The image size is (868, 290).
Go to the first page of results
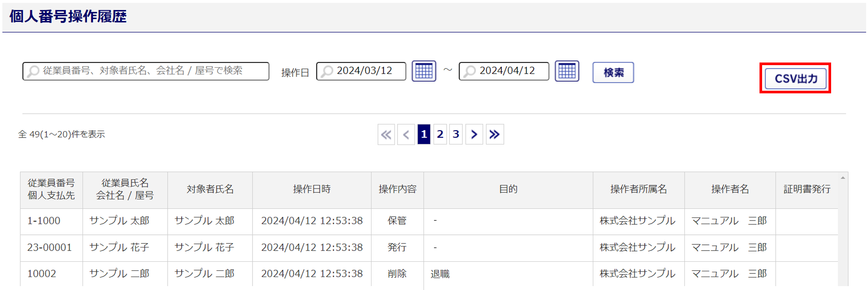386,135
